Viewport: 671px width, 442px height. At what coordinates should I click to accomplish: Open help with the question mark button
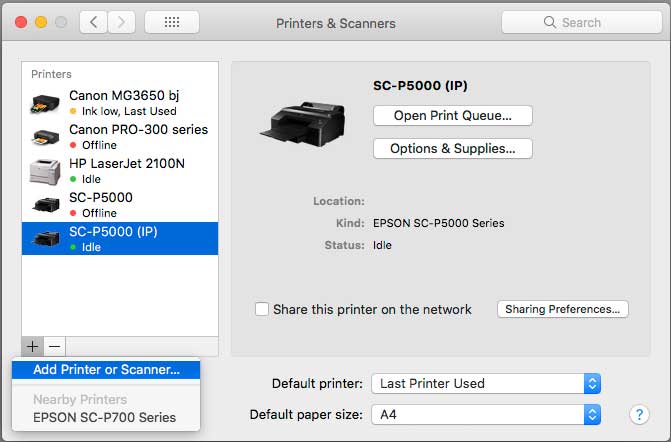[x=639, y=414]
